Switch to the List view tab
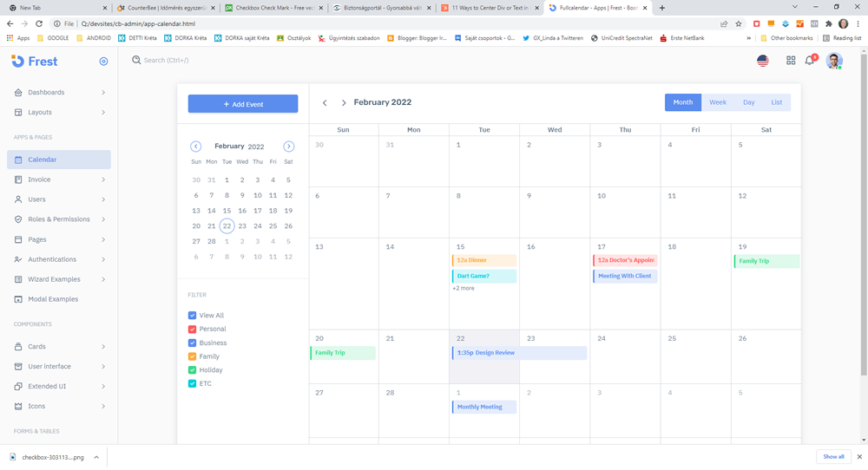The width and height of the screenshot is (868, 470). [x=776, y=102]
